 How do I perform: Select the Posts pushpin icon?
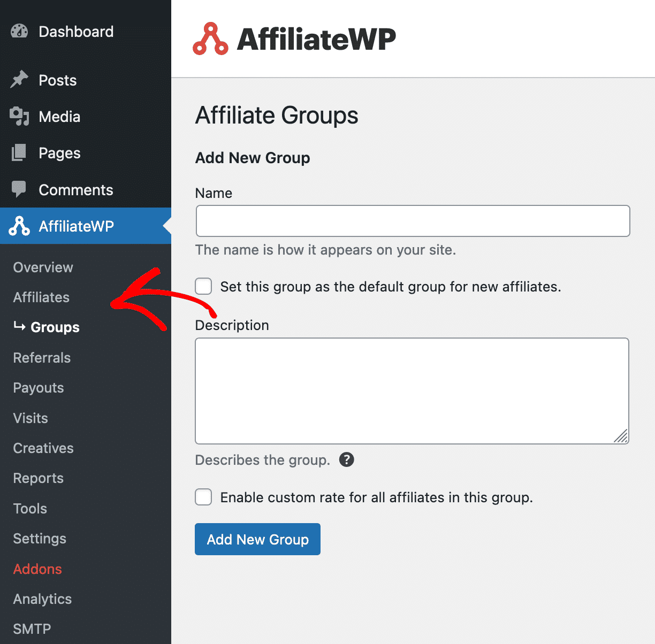(19, 80)
